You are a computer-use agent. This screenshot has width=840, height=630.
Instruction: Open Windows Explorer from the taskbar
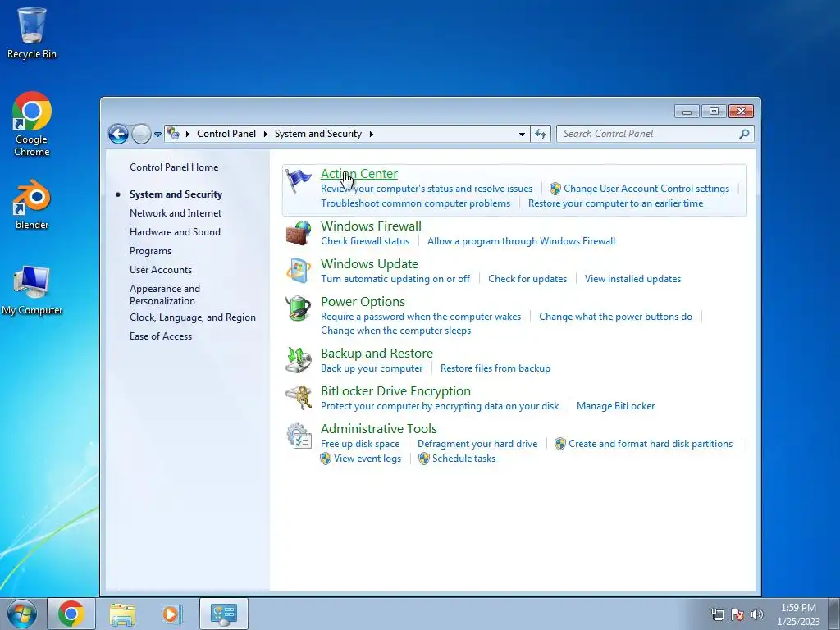(122, 614)
